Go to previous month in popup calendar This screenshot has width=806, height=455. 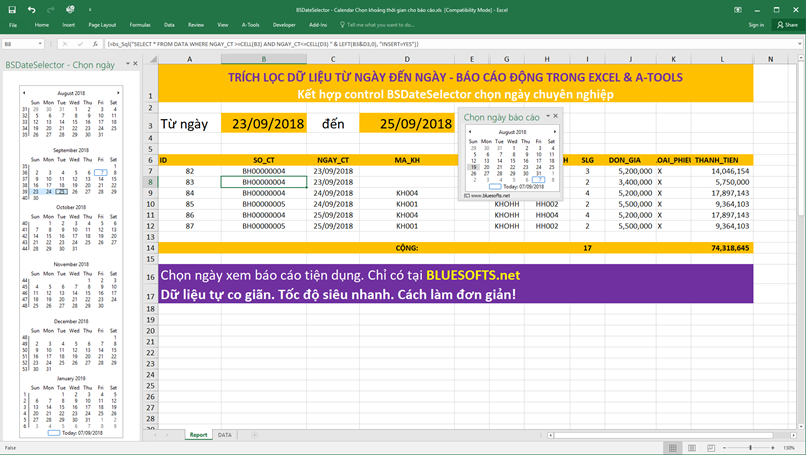pos(470,132)
